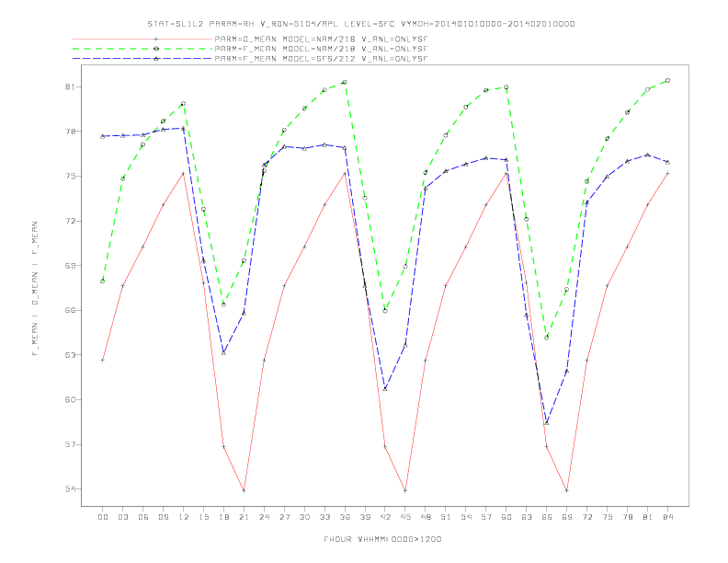728x563 pixels.
Task: Click x-axis forecast hour label 21
Action: [244, 517]
